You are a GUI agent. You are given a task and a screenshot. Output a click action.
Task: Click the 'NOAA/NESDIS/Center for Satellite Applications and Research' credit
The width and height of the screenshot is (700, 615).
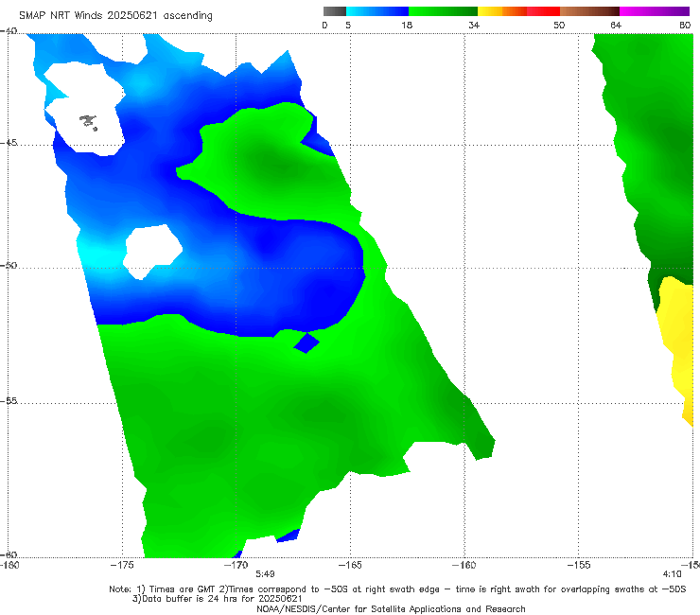point(391,609)
